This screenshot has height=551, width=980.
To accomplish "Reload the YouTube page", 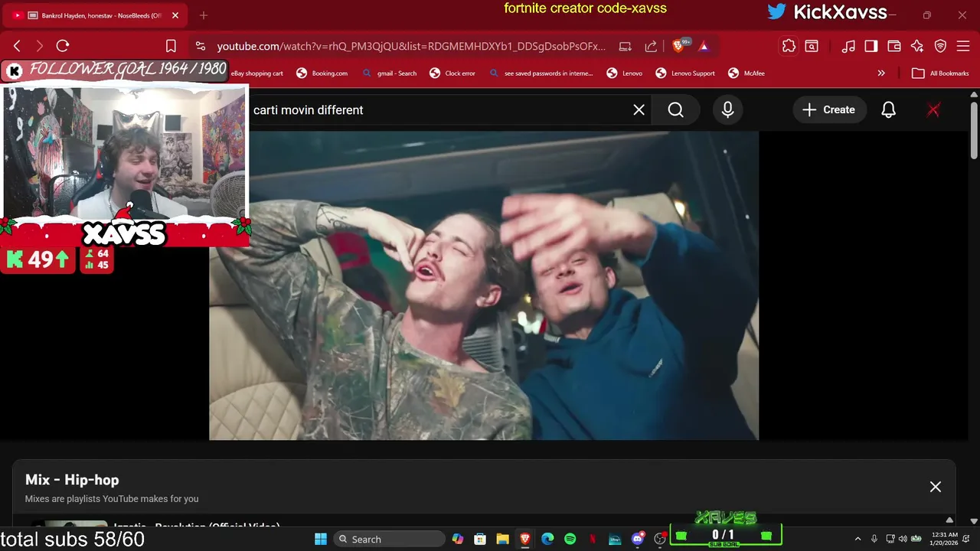I will [63, 47].
